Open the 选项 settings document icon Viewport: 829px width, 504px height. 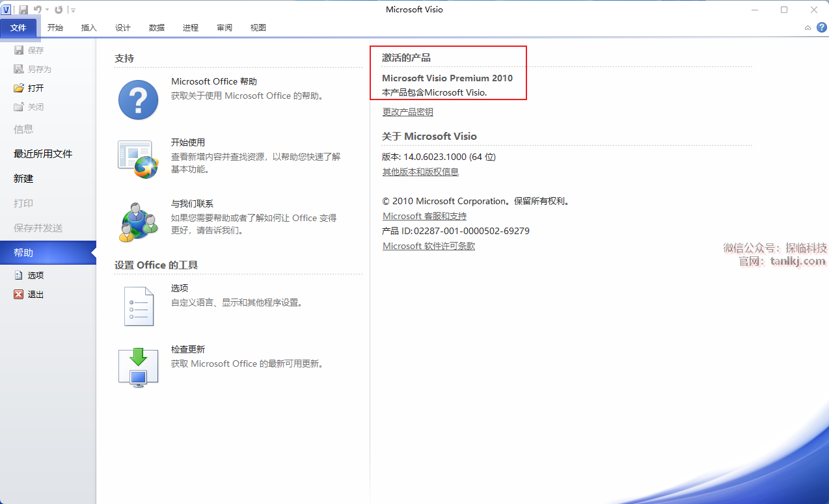[138, 306]
